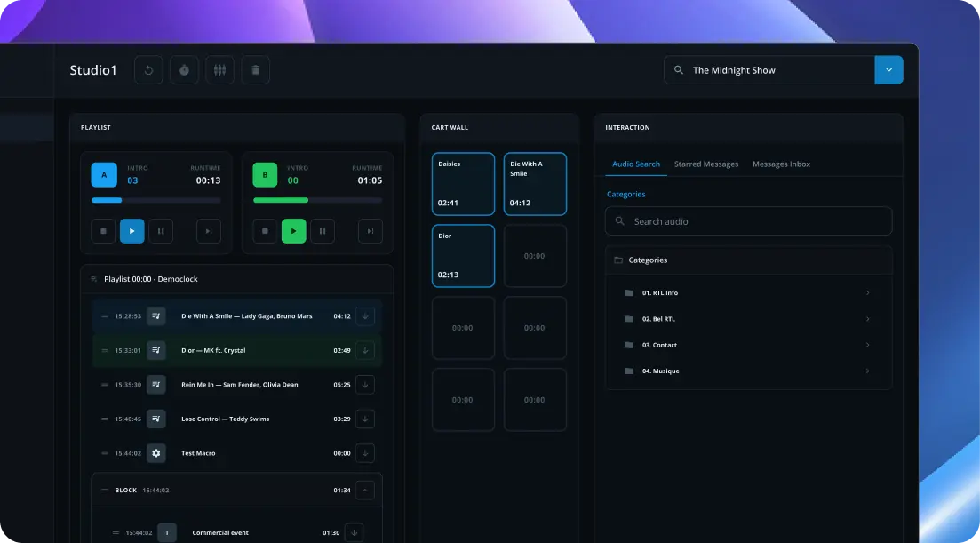
Task: Click the gear icon of Test Macro
Action: pyautogui.click(x=156, y=453)
